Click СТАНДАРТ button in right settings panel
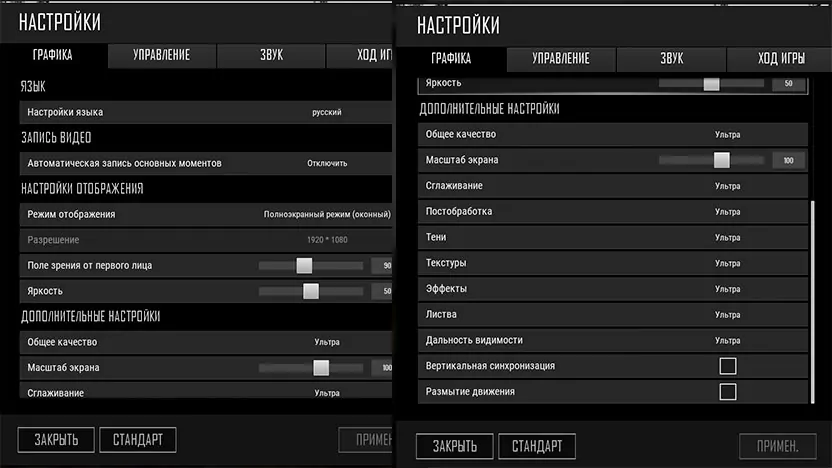The width and height of the screenshot is (832, 468). (537, 446)
